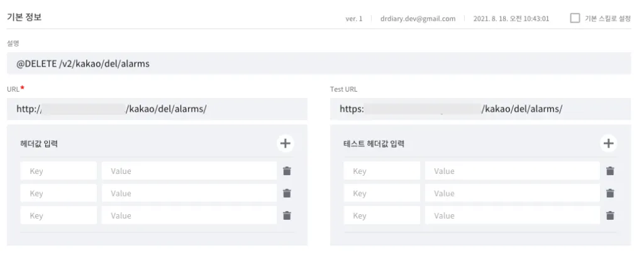The height and width of the screenshot is (260, 644).
Task: Delete the second header row with trash icon
Action: click(x=287, y=193)
